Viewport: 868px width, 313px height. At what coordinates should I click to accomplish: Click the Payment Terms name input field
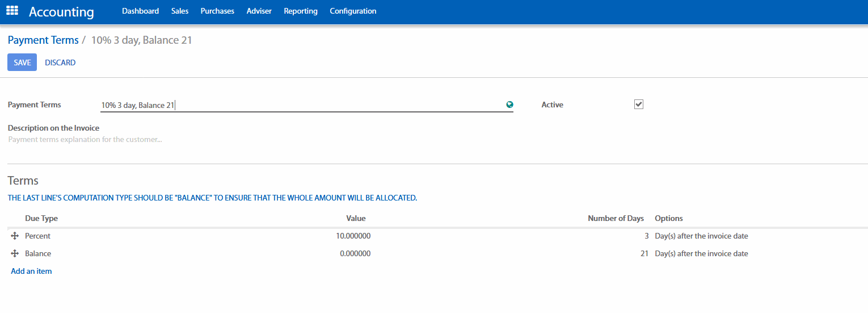click(301, 105)
